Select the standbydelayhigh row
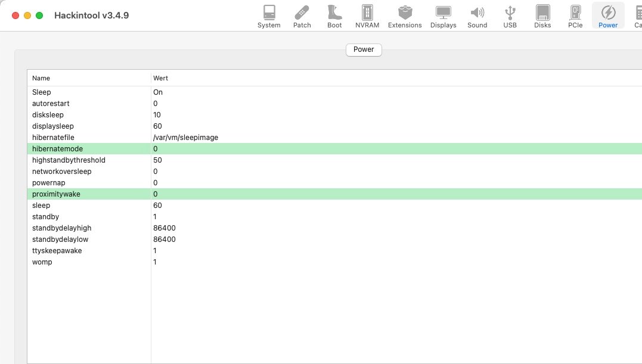The width and height of the screenshot is (642, 364). 334,228
